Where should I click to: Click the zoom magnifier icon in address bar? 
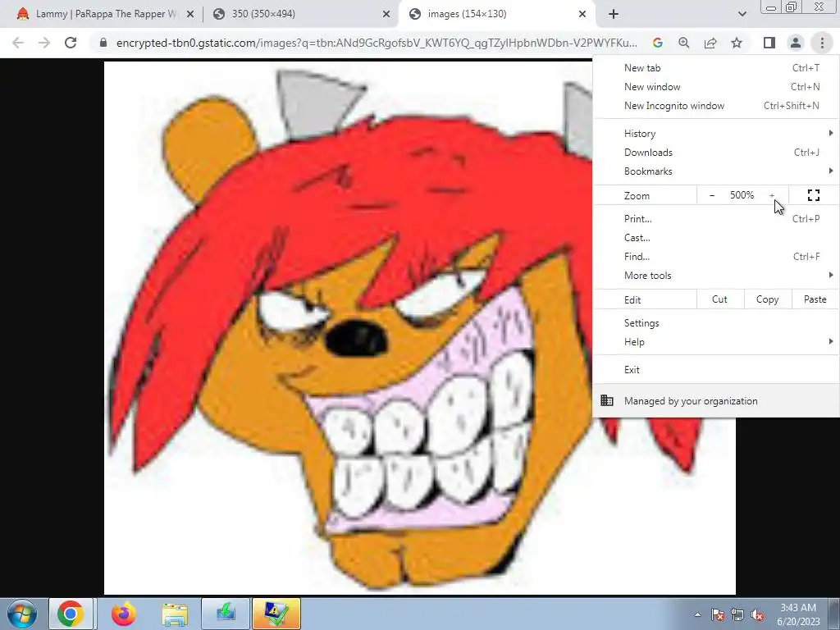(684, 43)
